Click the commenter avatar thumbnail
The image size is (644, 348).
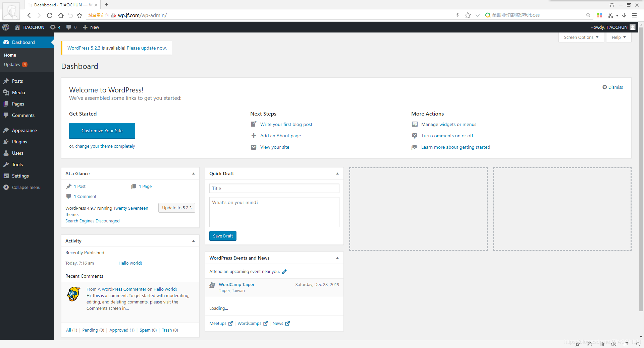click(74, 294)
